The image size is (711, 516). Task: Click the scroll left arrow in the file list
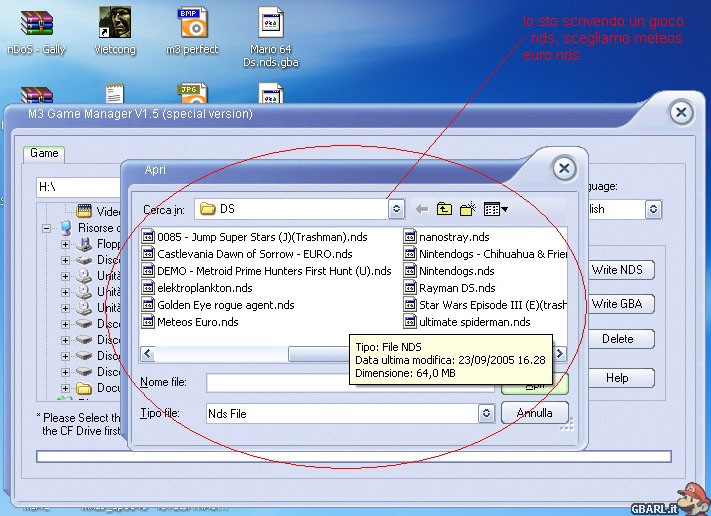pyautogui.click(x=147, y=353)
